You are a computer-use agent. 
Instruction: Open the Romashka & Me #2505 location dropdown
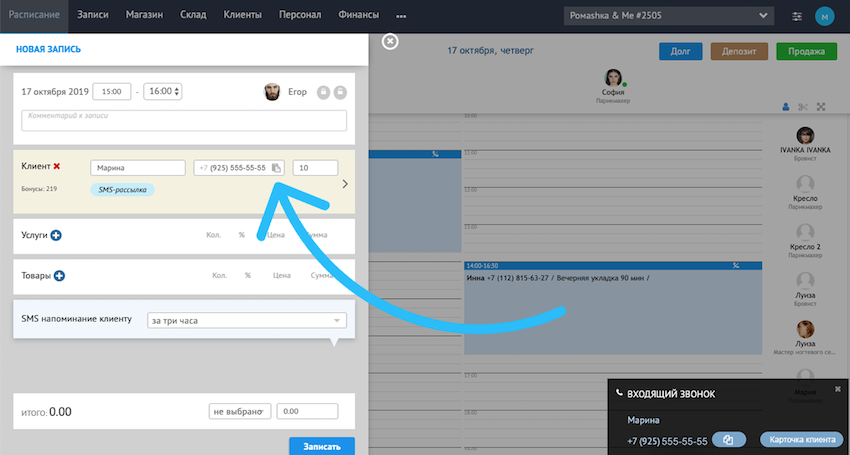[669, 16]
